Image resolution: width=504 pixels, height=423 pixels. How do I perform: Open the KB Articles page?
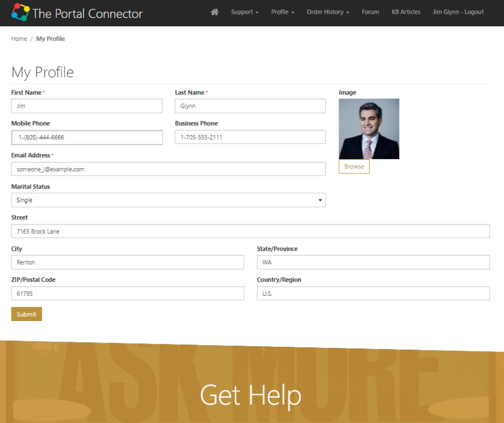[x=406, y=12]
